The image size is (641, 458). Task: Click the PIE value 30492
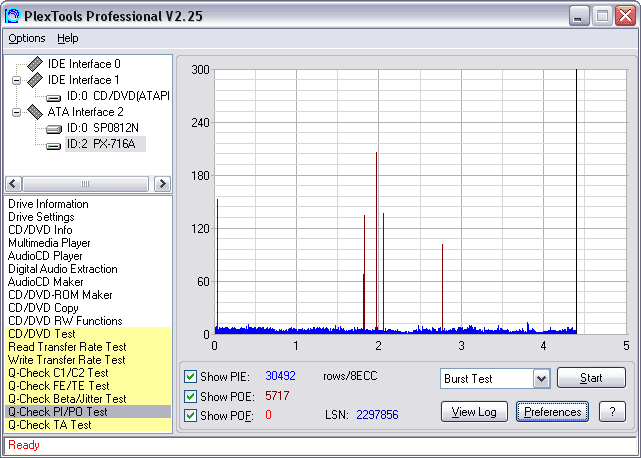280,376
